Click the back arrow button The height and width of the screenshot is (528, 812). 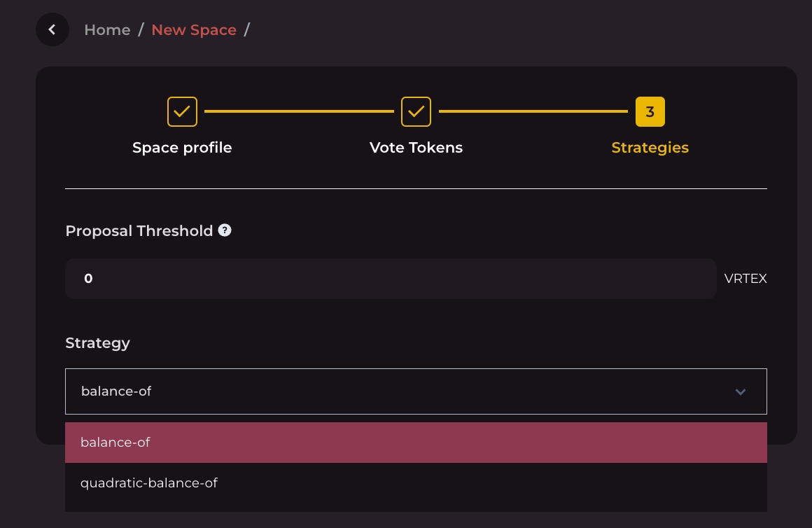click(x=52, y=30)
